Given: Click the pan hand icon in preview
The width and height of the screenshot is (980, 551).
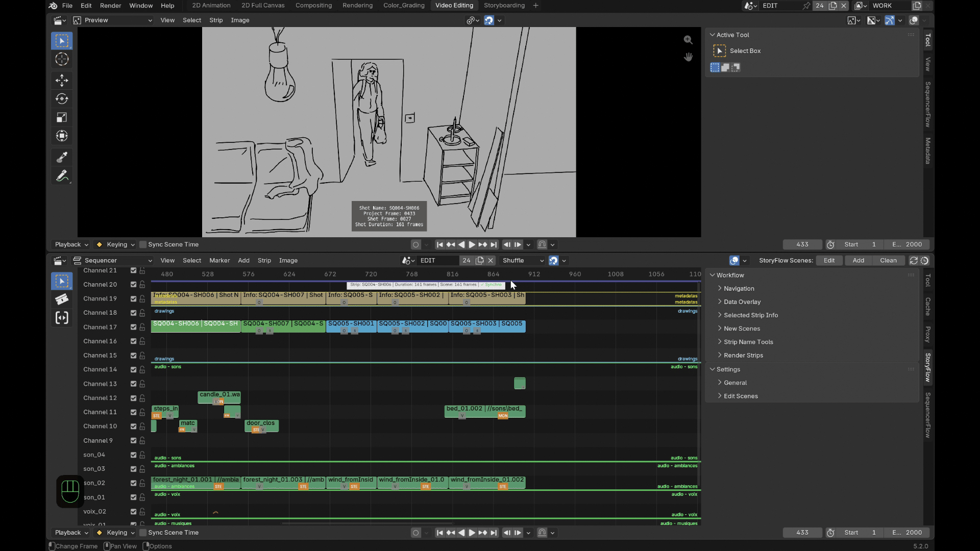Looking at the screenshot, I should tap(688, 57).
